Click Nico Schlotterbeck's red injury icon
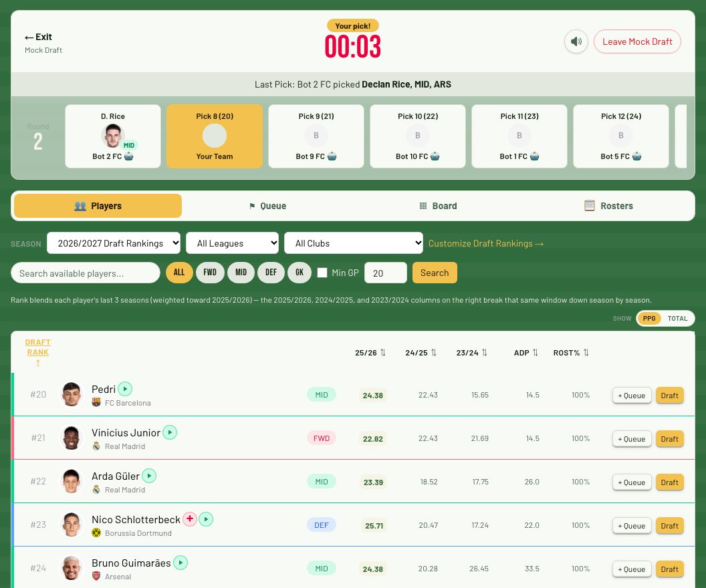 pos(190,519)
